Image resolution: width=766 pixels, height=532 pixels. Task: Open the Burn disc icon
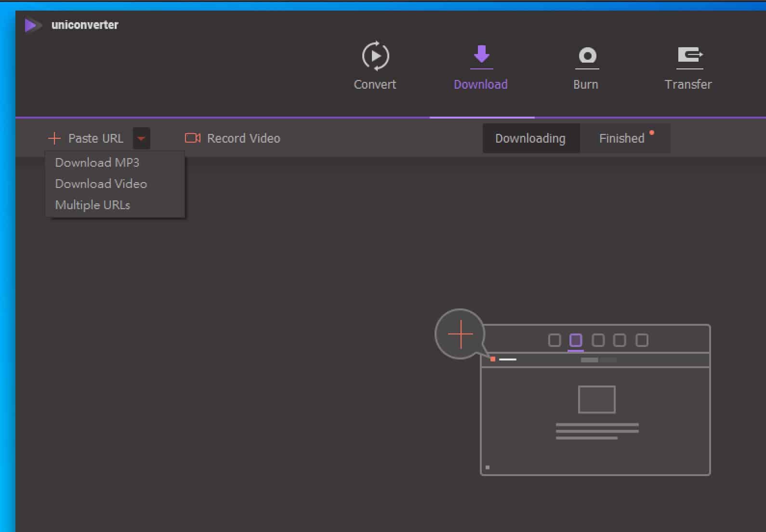coord(587,57)
